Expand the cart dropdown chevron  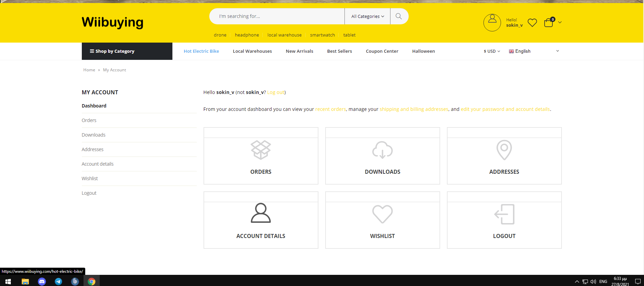560,22
